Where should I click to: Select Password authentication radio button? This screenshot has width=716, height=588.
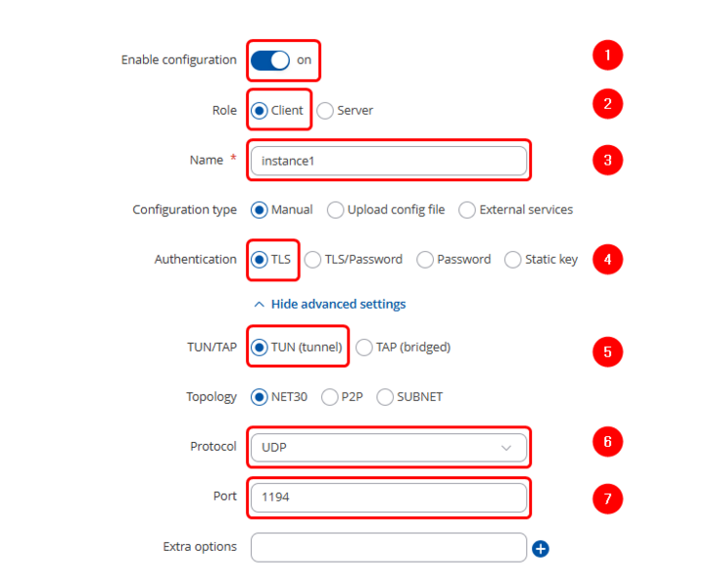tap(425, 260)
